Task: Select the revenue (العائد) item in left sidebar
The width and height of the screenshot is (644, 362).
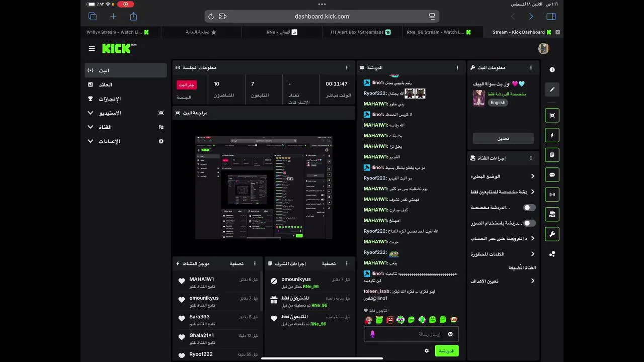Action: click(x=126, y=84)
